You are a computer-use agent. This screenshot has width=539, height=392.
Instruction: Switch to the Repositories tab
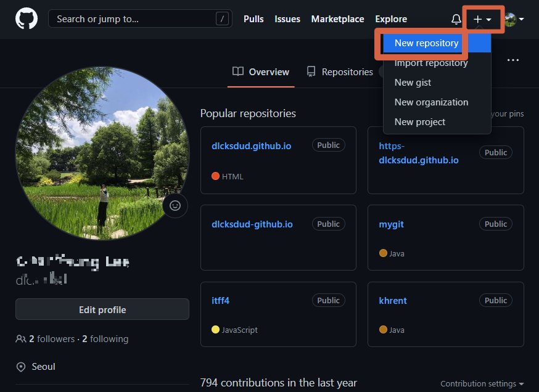tap(340, 71)
